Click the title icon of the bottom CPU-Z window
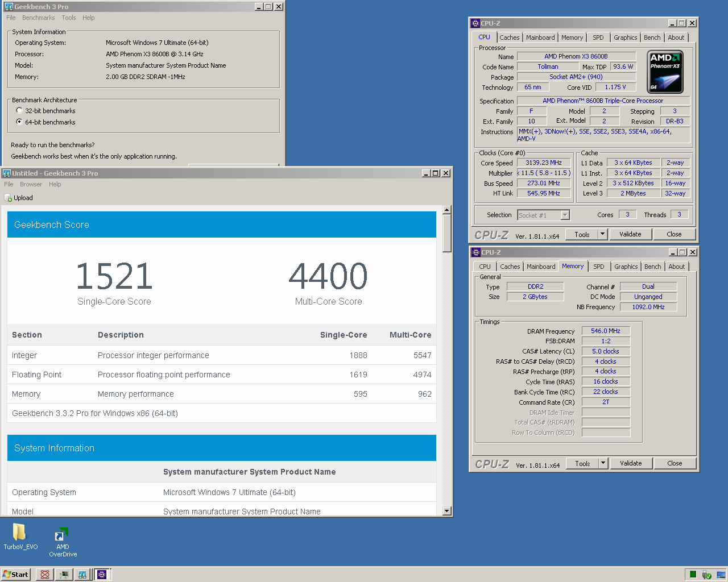 (476, 252)
